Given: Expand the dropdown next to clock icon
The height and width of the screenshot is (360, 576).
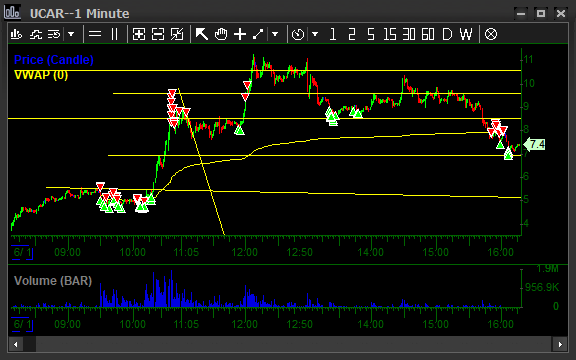Looking at the screenshot, I should point(315,35).
